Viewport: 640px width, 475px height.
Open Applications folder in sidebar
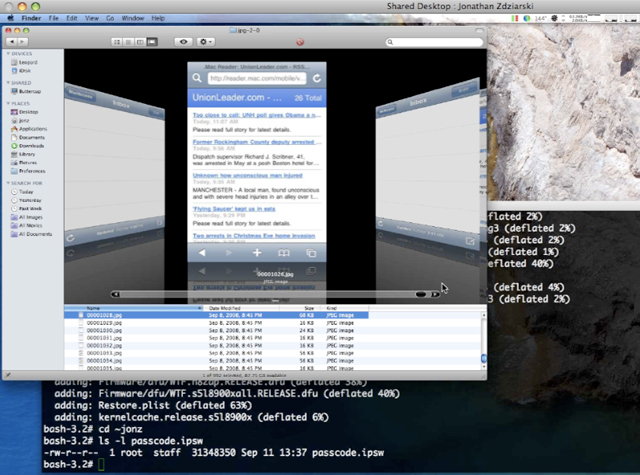[x=32, y=129]
